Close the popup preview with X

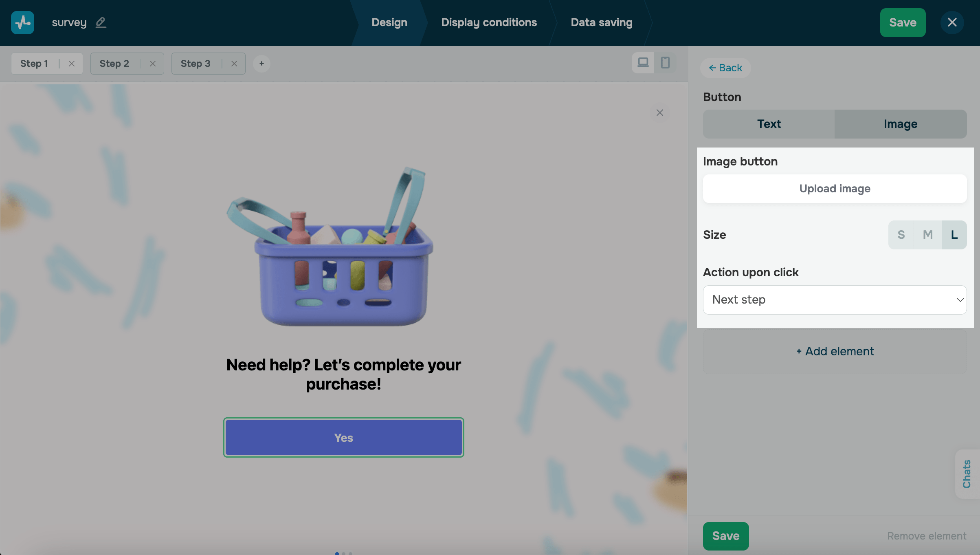(660, 112)
